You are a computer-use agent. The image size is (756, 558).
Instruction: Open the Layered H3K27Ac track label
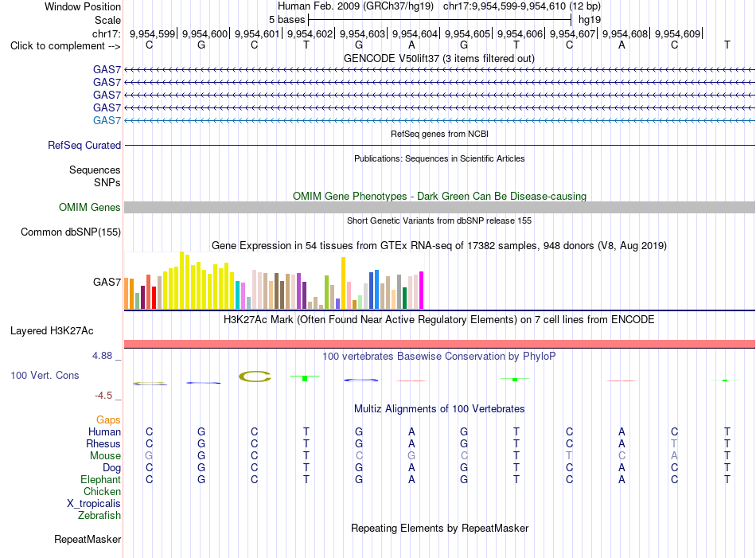tap(52, 331)
